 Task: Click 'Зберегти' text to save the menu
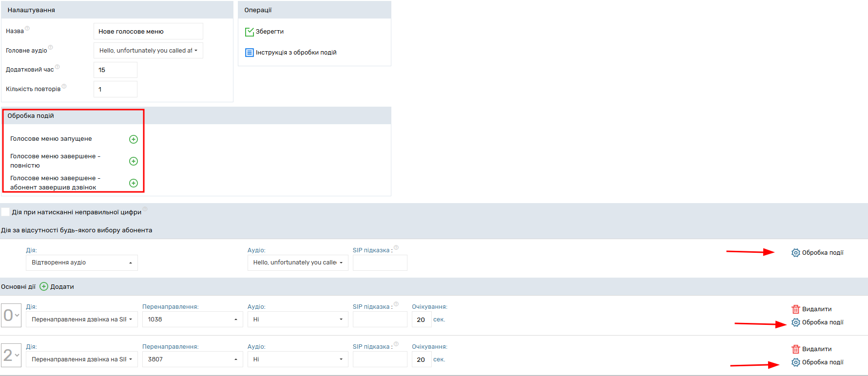(270, 32)
